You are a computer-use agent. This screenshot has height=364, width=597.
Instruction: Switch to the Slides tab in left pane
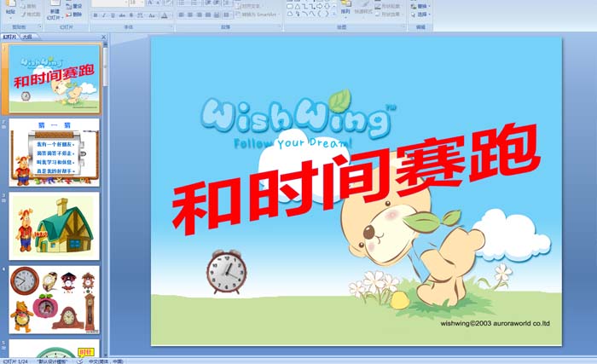pyautogui.click(x=10, y=37)
